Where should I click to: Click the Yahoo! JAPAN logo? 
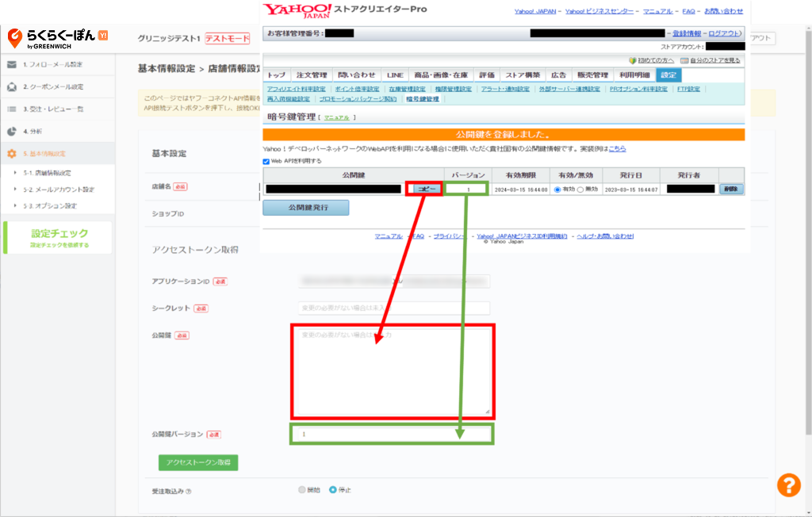[297, 10]
